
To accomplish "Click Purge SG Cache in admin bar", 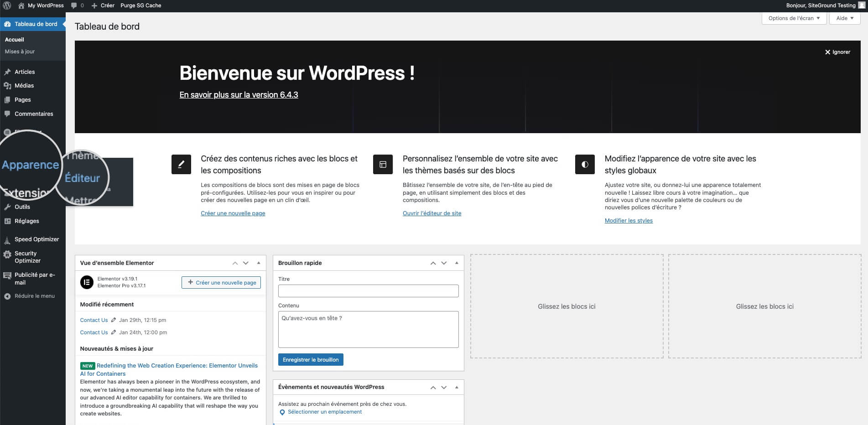I will tap(141, 5).
